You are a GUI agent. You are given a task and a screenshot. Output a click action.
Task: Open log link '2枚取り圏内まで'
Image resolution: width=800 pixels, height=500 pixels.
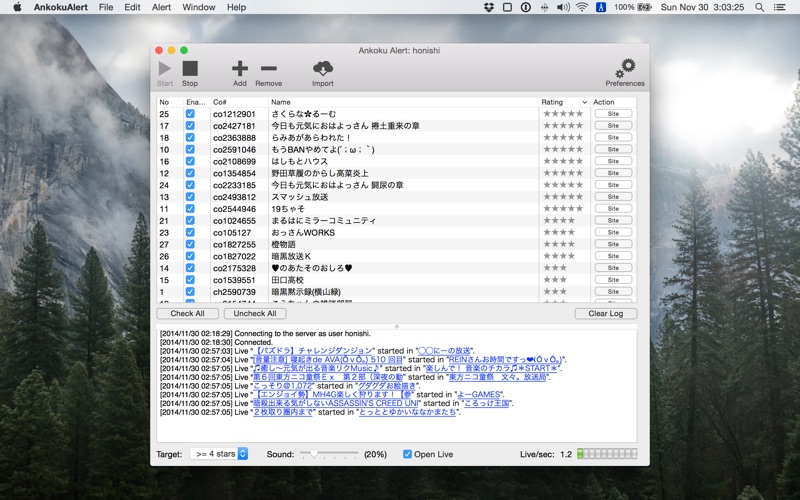(x=283, y=412)
